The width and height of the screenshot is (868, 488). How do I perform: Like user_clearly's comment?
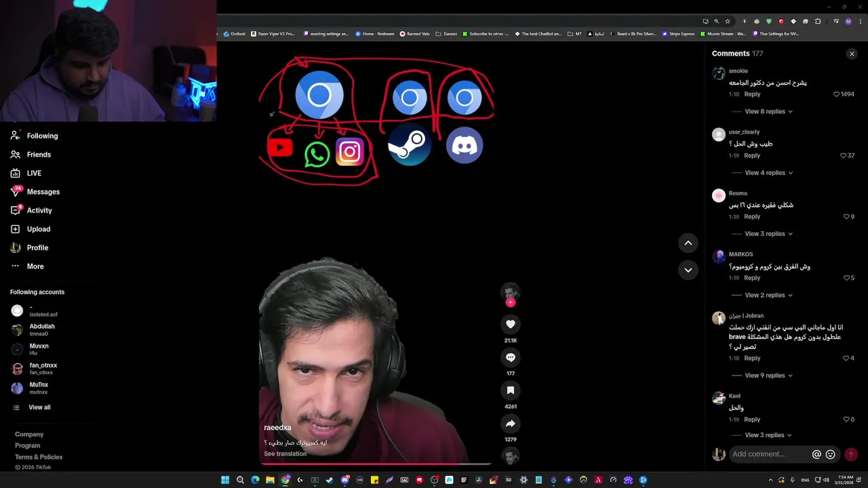843,156
